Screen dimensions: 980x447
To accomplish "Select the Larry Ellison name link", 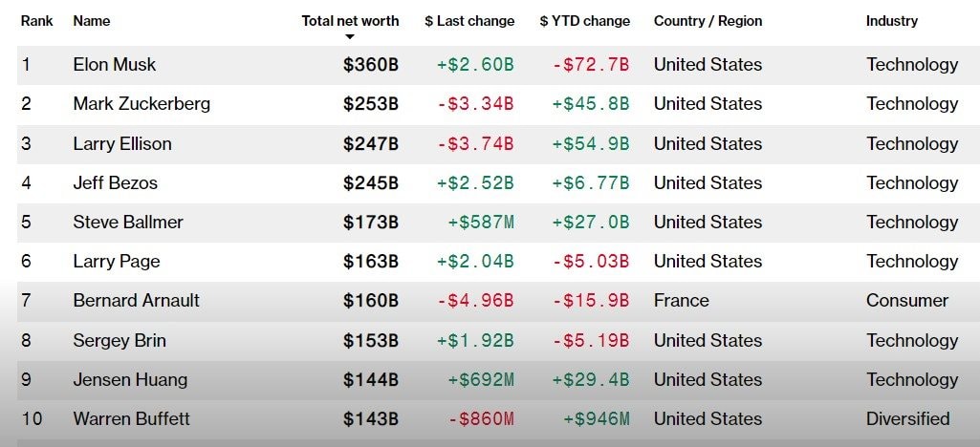I will [122, 144].
